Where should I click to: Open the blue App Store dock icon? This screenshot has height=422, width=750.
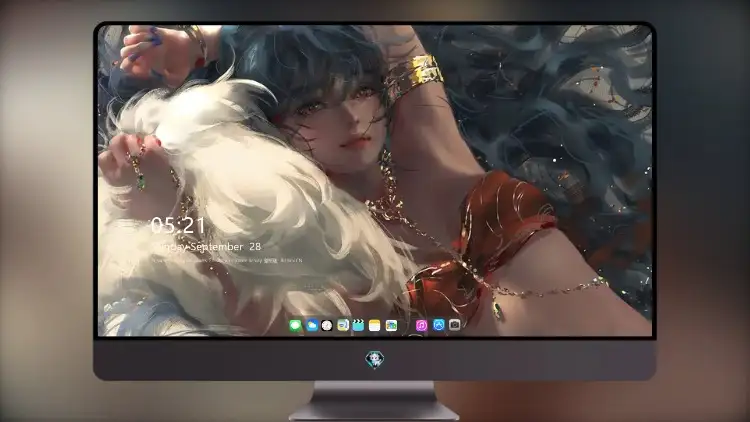tap(439, 325)
